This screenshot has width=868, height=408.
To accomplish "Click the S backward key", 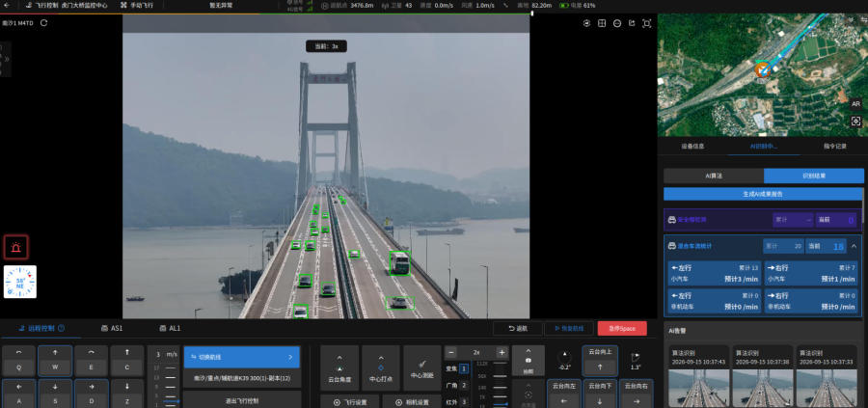I will pyautogui.click(x=55, y=394).
